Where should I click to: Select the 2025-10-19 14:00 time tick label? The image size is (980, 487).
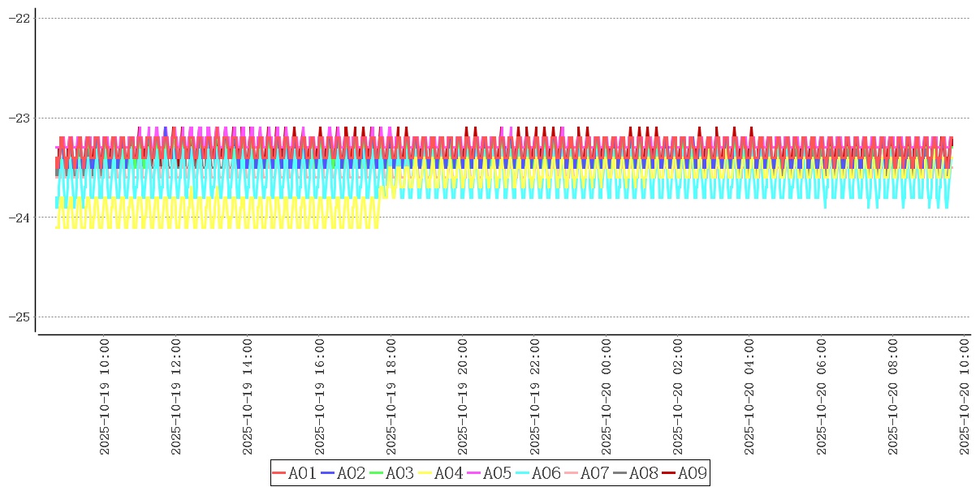tap(248, 397)
